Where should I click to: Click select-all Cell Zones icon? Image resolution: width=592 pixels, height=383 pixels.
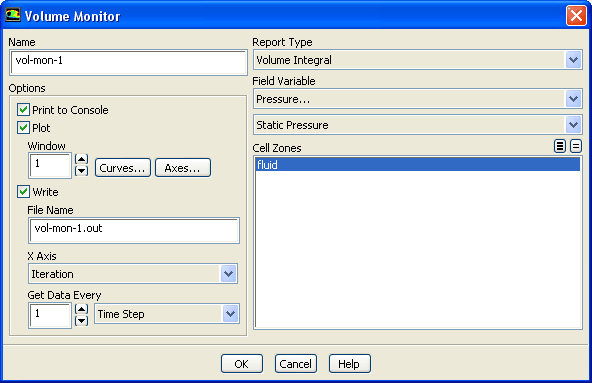[x=560, y=146]
